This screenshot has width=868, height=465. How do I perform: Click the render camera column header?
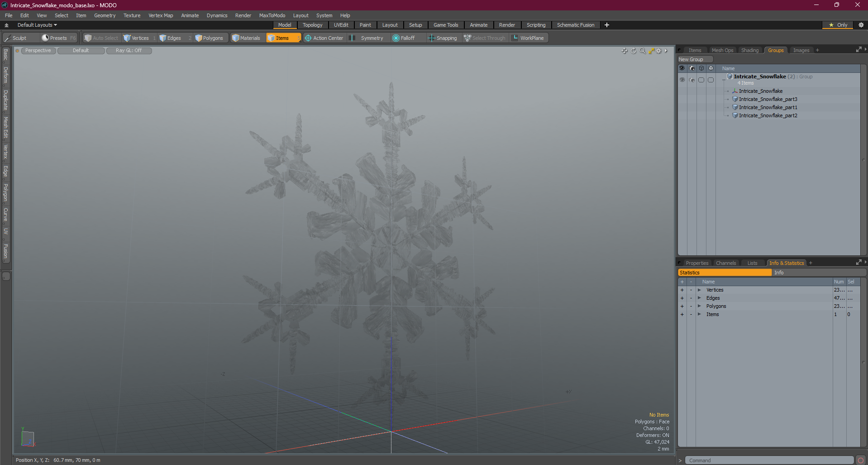click(x=692, y=68)
